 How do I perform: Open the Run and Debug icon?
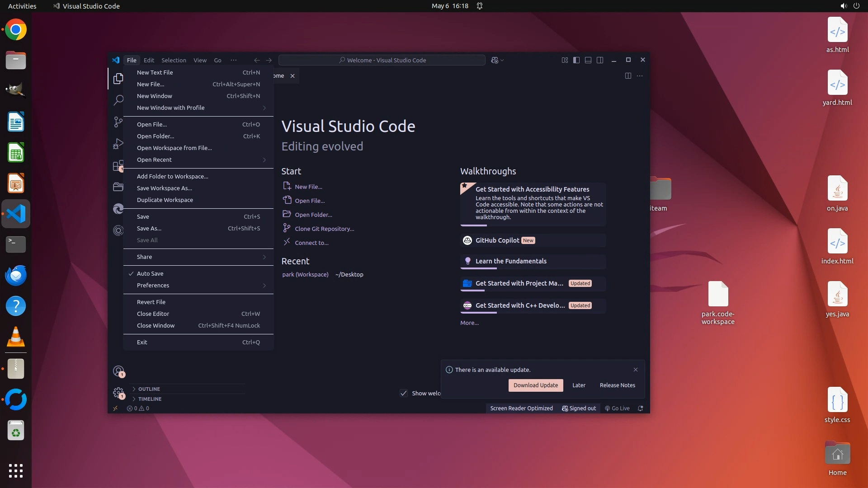coord(118,144)
